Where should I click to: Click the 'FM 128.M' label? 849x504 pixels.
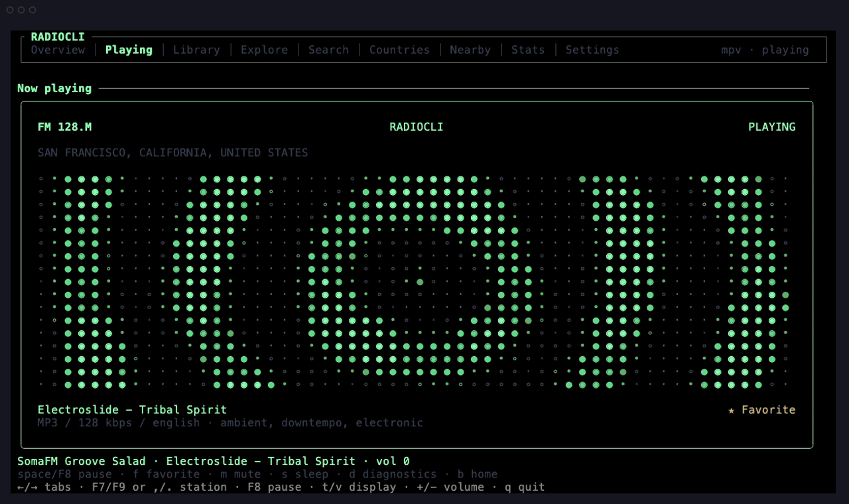coord(64,127)
